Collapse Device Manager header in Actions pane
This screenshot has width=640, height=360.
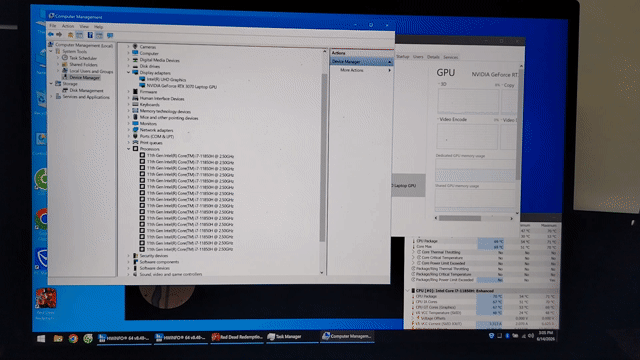(389, 62)
